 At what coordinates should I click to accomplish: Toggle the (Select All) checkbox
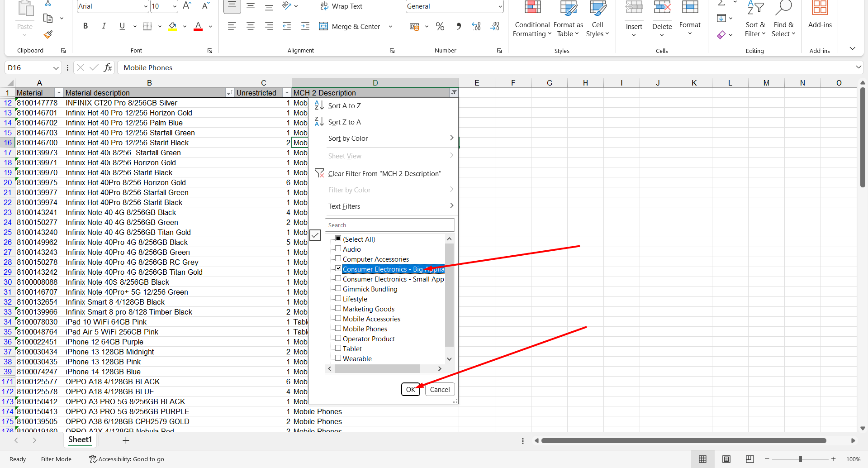pos(338,239)
